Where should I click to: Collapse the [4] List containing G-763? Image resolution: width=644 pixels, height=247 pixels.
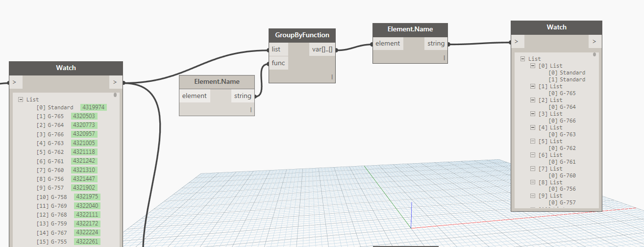(x=533, y=127)
